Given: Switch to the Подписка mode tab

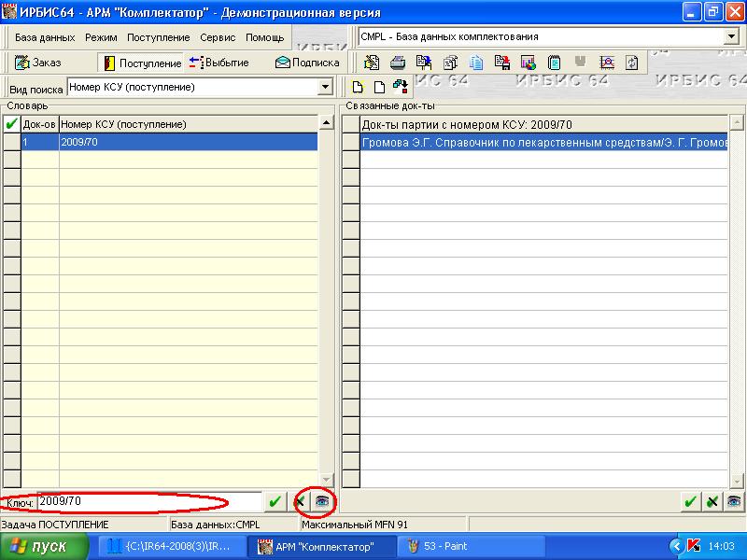Looking at the screenshot, I should 307,63.
